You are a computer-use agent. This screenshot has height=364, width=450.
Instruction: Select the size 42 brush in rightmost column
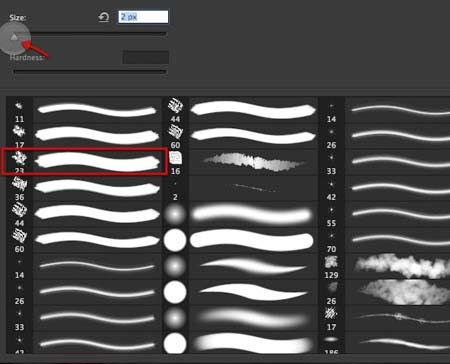coord(385,188)
